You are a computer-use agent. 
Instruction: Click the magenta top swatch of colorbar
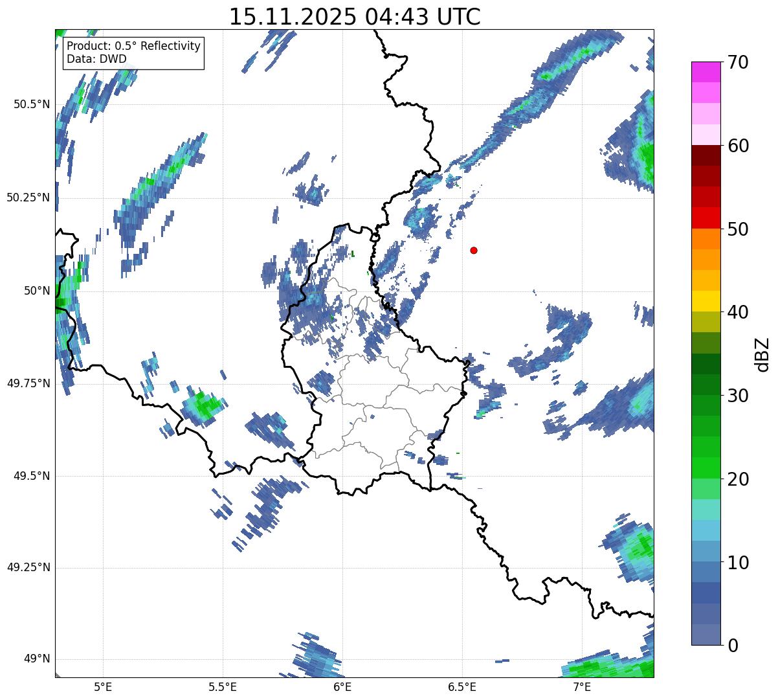click(x=706, y=72)
